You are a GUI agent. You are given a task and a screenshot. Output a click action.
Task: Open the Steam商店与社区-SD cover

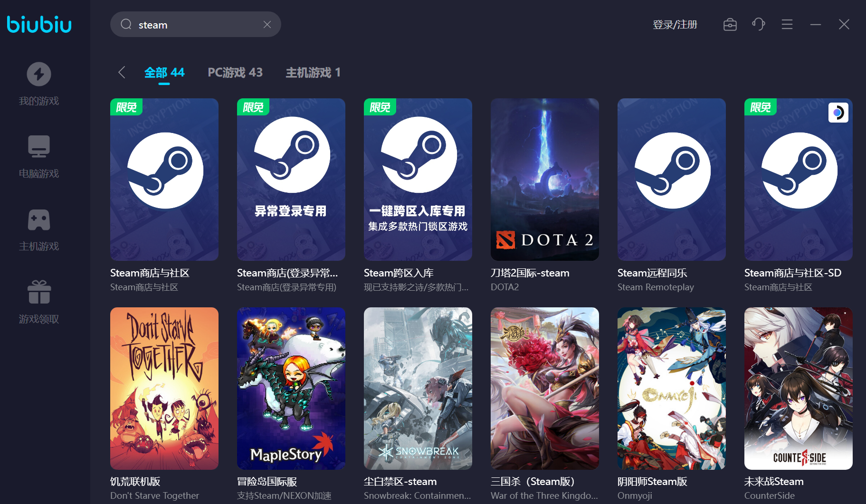pos(799,180)
